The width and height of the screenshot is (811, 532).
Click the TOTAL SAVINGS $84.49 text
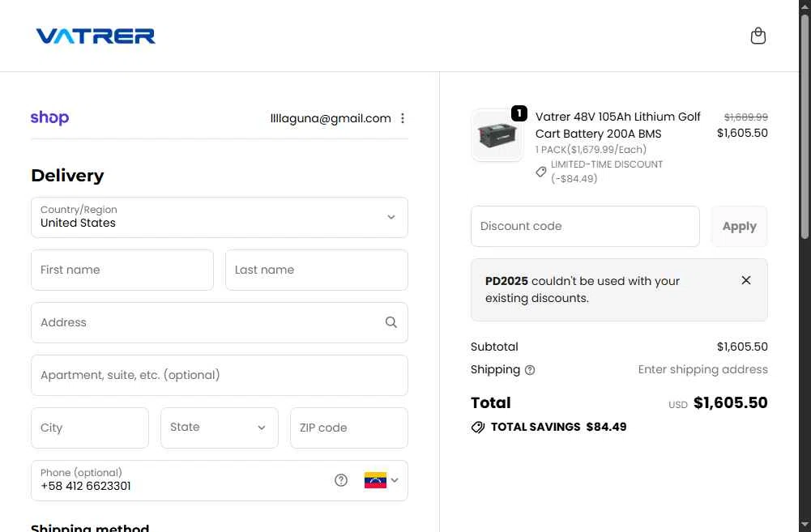(x=558, y=427)
